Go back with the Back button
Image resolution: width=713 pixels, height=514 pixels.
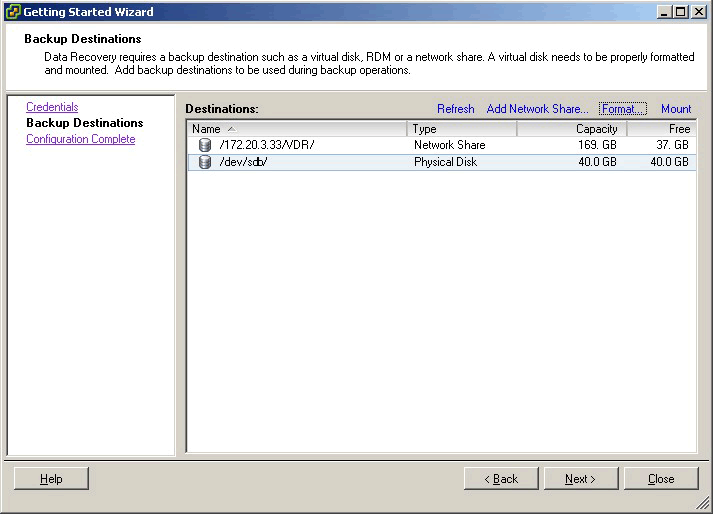[x=501, y=479]
